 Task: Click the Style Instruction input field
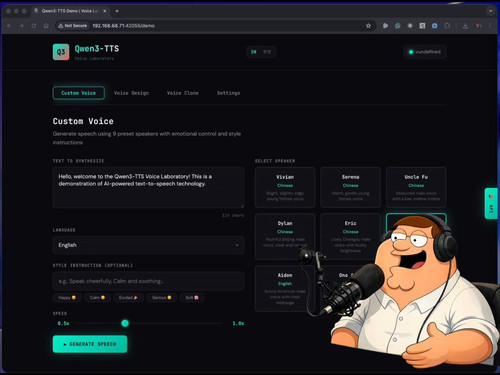tap(148, 281)
